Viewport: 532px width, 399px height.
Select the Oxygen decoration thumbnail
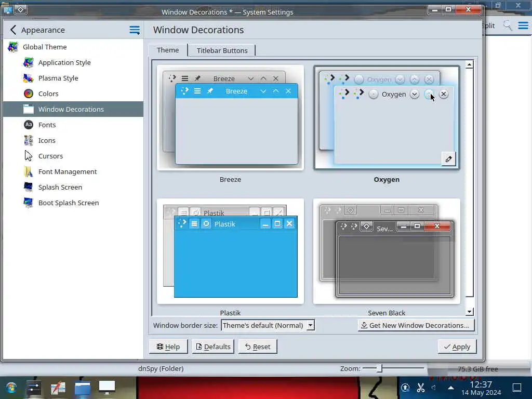coord(387,118)
